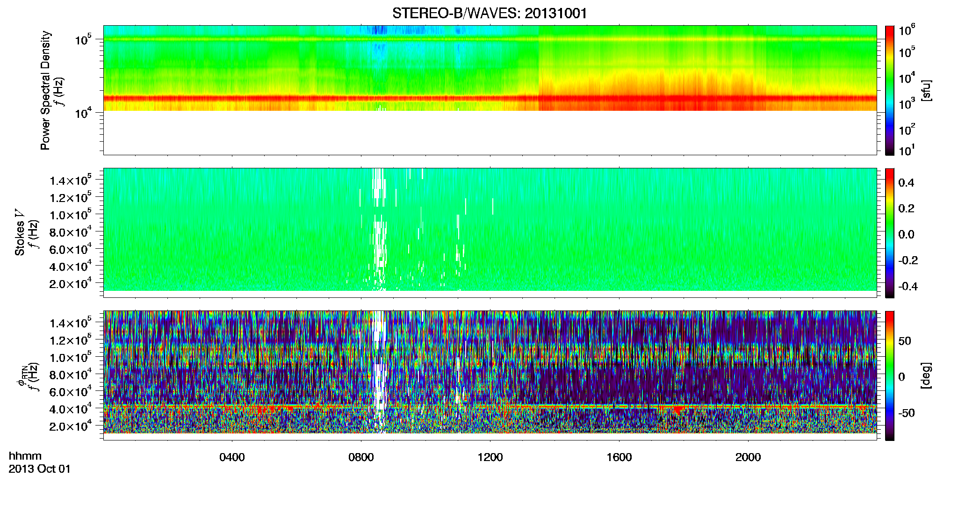This screenshot has width=980, height=505.
Task: Select the Power Spectral Density axis label
Action: click(45, 90)
